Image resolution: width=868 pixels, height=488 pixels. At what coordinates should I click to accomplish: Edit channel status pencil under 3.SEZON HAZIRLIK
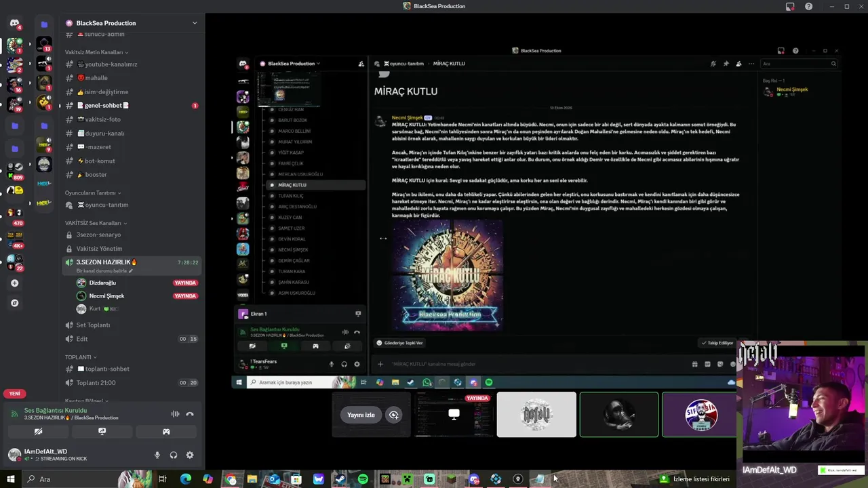click(131, 271)
